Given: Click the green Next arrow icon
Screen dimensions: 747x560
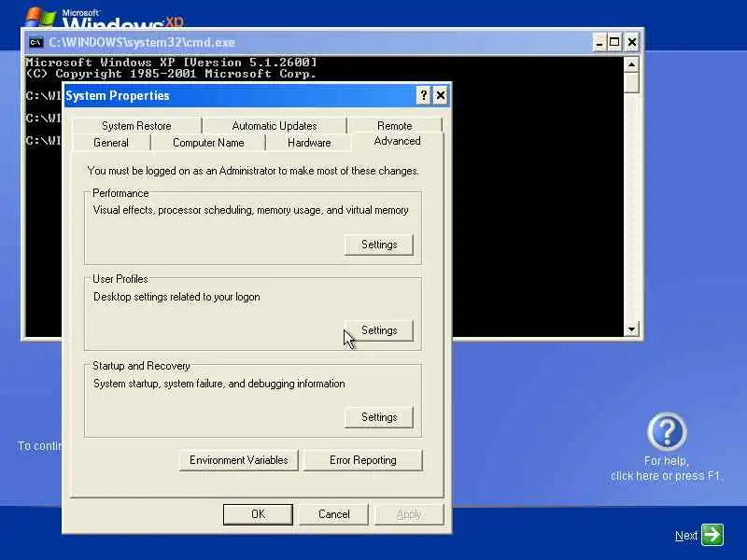Looking at the screenshot, I should [x=712, y=535].
